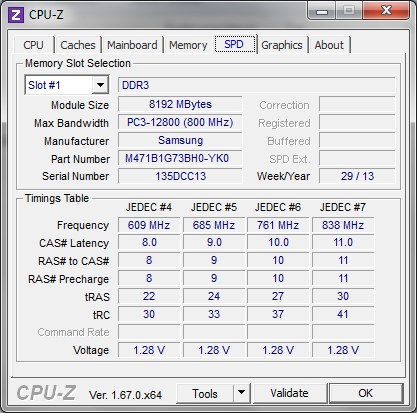Click the Max Bandwidth PC3-12800 field

180,122
